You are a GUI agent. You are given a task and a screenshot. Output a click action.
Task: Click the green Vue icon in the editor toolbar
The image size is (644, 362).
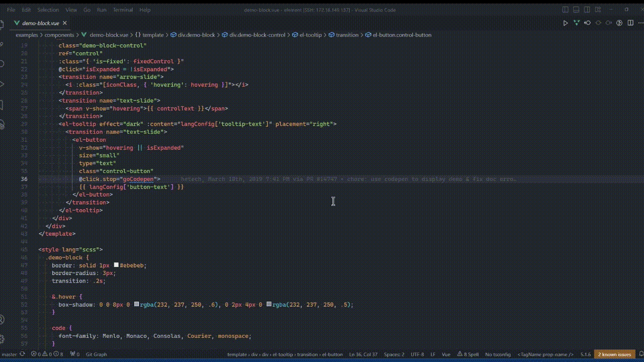[576, 23]
